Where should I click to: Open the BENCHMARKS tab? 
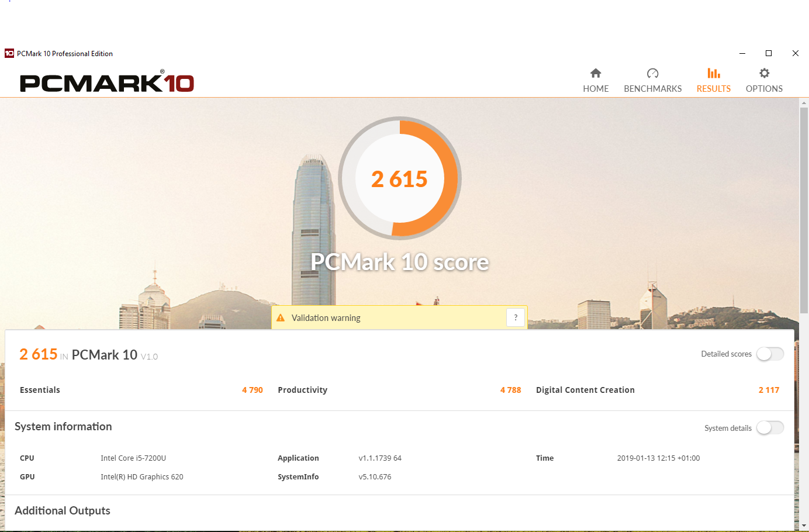click(x=653, y=81)
